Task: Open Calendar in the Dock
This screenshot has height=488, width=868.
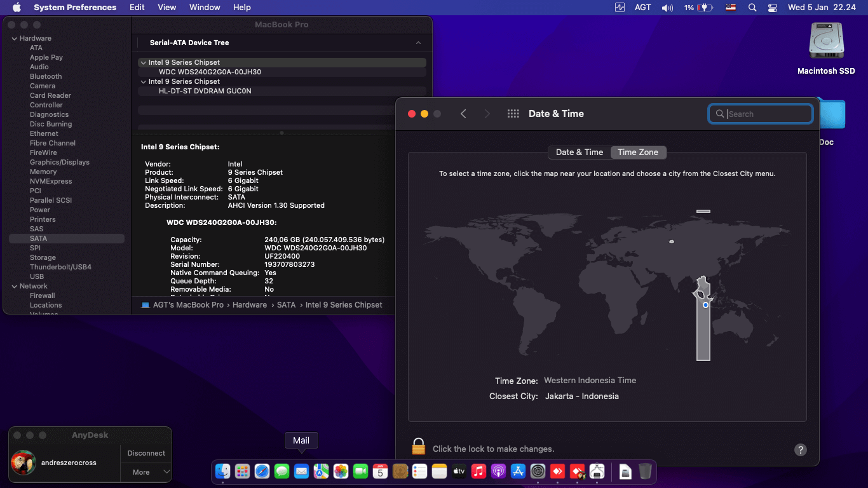Action: coord(380,471)
